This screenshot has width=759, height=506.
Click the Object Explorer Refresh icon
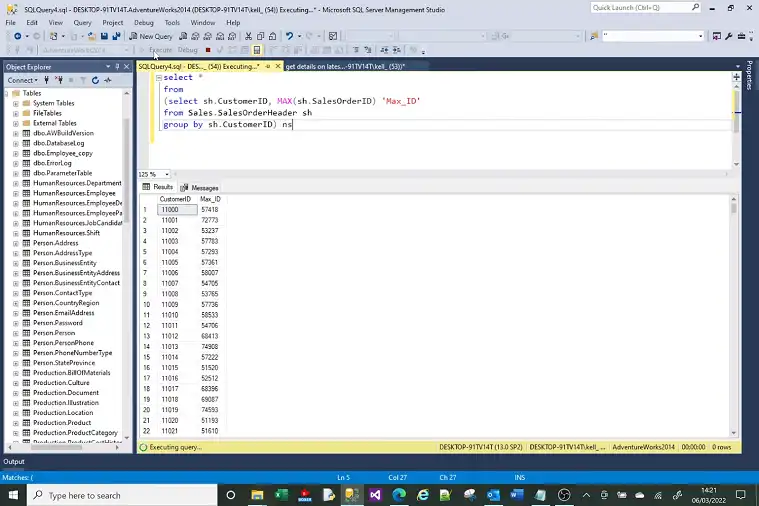pos(95,80)
